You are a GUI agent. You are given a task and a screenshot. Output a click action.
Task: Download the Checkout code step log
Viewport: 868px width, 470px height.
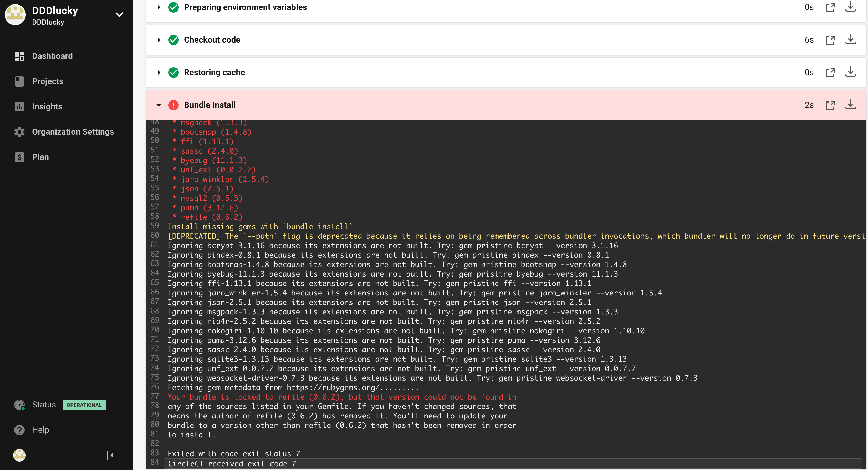850,39
